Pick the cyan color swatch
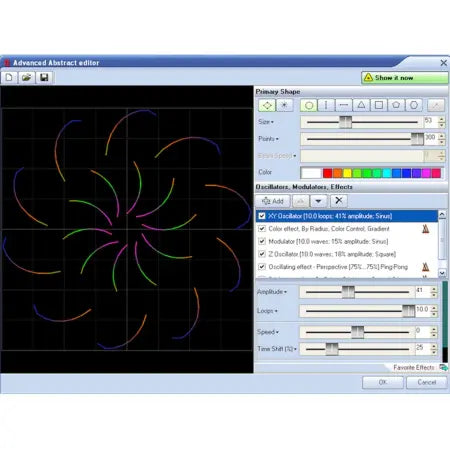This screenshot has width=450, height=450. [x=387, y=173]
